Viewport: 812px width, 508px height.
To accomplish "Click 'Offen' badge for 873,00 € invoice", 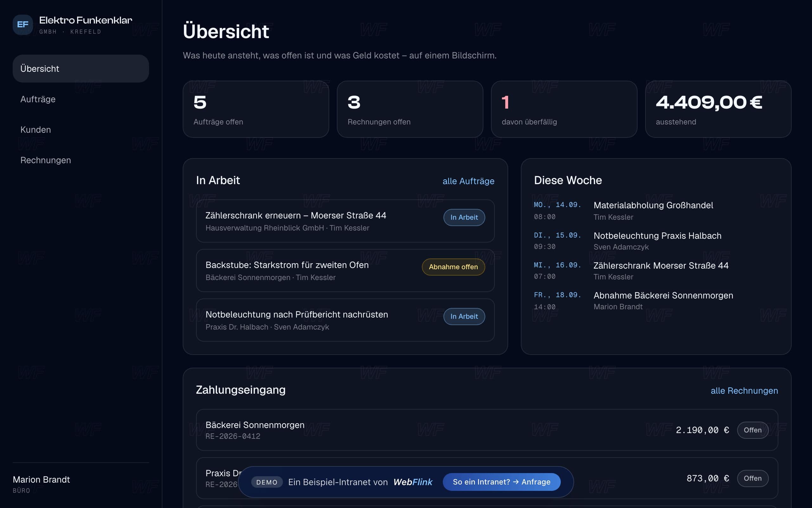I will [x=753, y=478].
